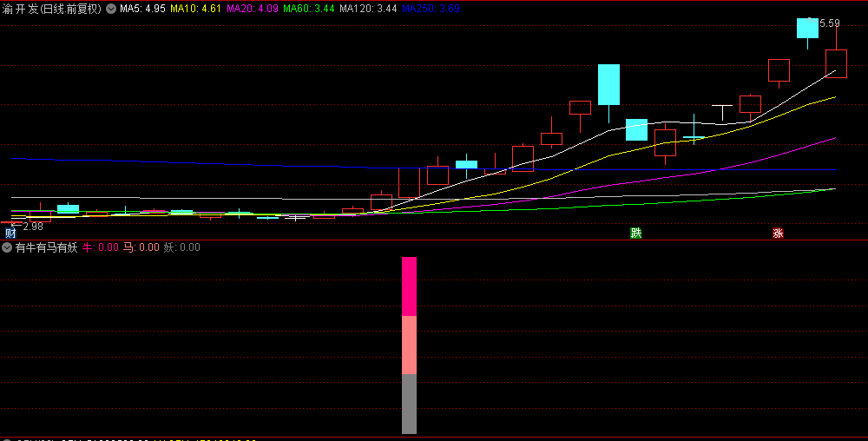Image resolution: width=868 pixels, height=441 pixels.
Task: Click the MA10: 4.61 label
Action: tap(195, 9)
